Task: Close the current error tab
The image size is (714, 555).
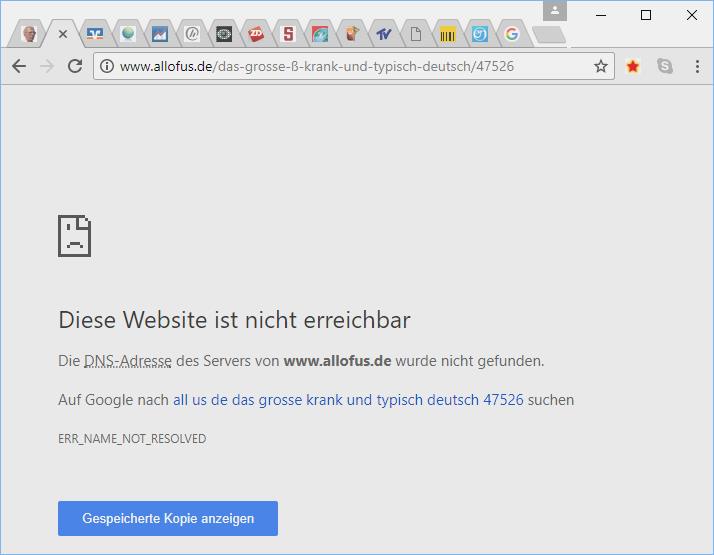Action: [x=63, y=34]
